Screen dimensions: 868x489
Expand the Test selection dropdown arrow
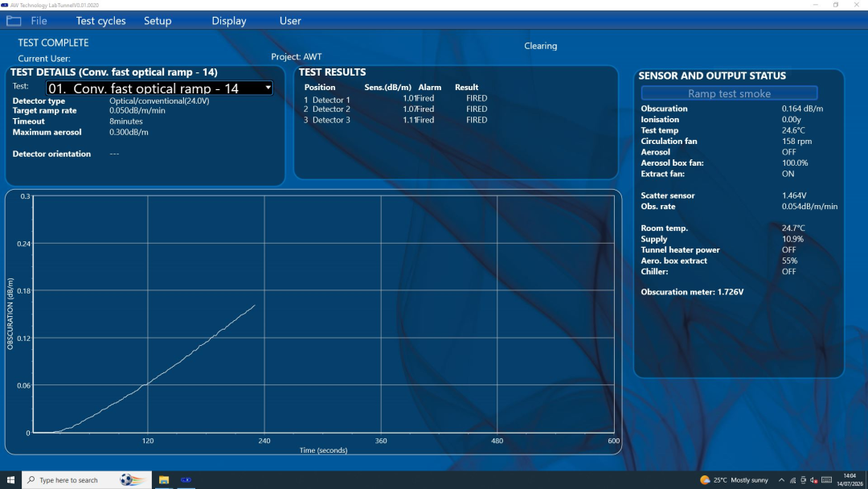(x=268, y=88)
